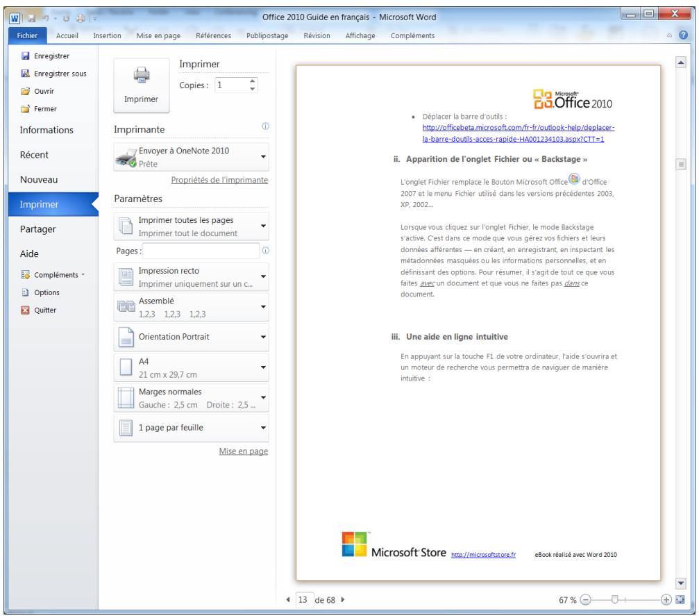Click the Copies number field
This screenshot has width=699, height=616.
231,85
